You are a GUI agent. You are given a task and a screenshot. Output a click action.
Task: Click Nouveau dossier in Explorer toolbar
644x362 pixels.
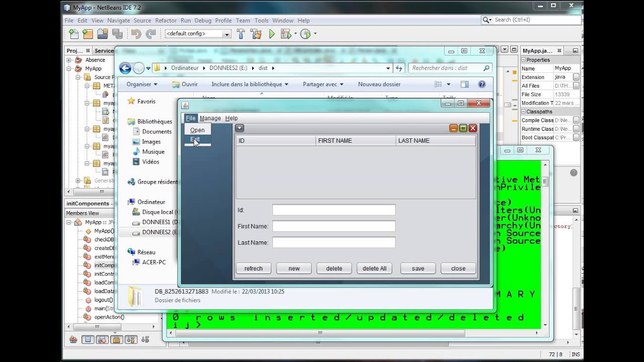[379, 84]
